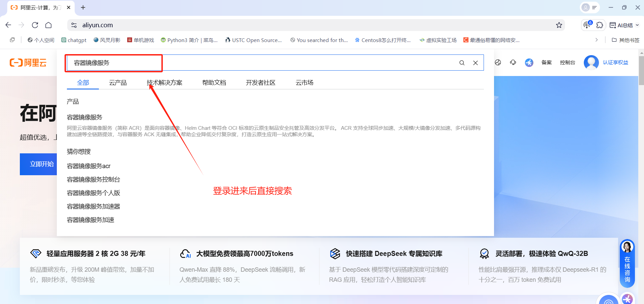This screenshot has height=304, width=644.
Task: Choose suggestion 容器镜像服务acr
Action: [x=89, y=166]
